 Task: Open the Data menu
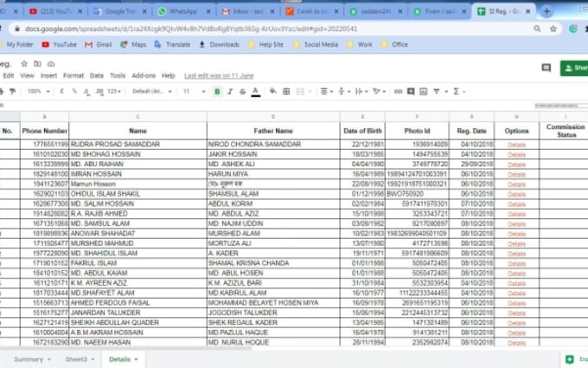96,75
